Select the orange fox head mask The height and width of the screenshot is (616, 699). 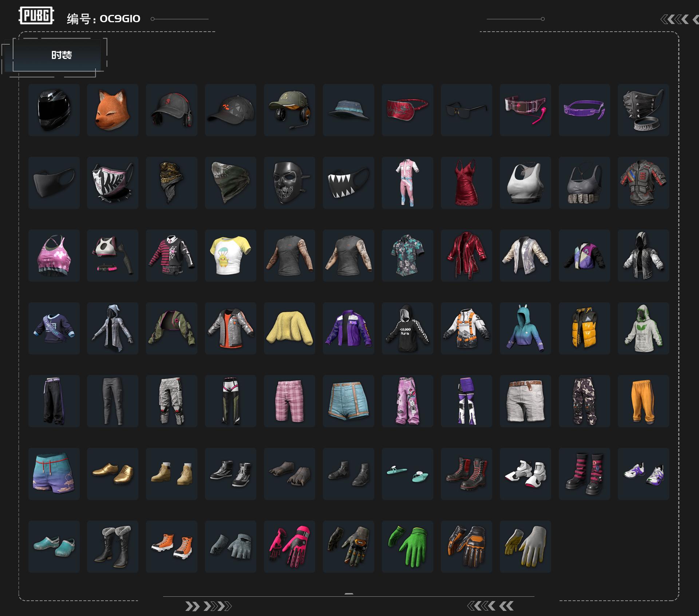[x=112, y=110]
